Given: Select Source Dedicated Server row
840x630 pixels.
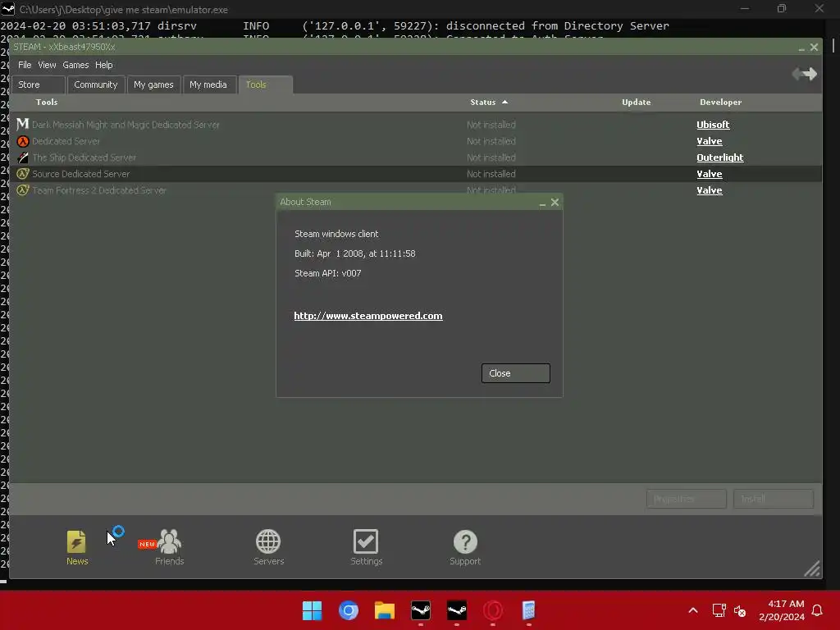Looking at the screenshot, I should (x=416, y=174).
